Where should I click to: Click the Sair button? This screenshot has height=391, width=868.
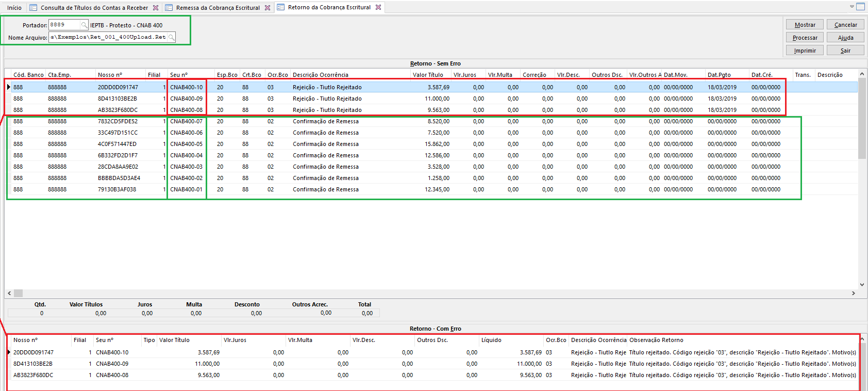click(x=845, y=51)
